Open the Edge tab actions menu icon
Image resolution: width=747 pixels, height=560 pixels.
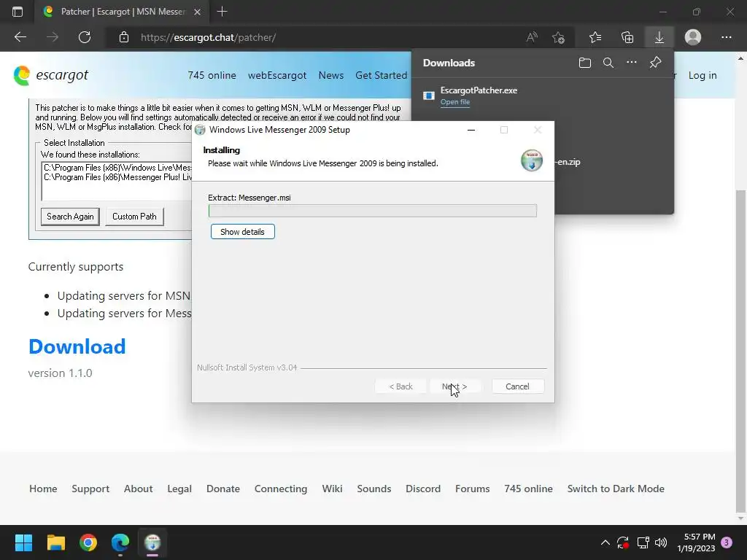(x=18, y=12)
